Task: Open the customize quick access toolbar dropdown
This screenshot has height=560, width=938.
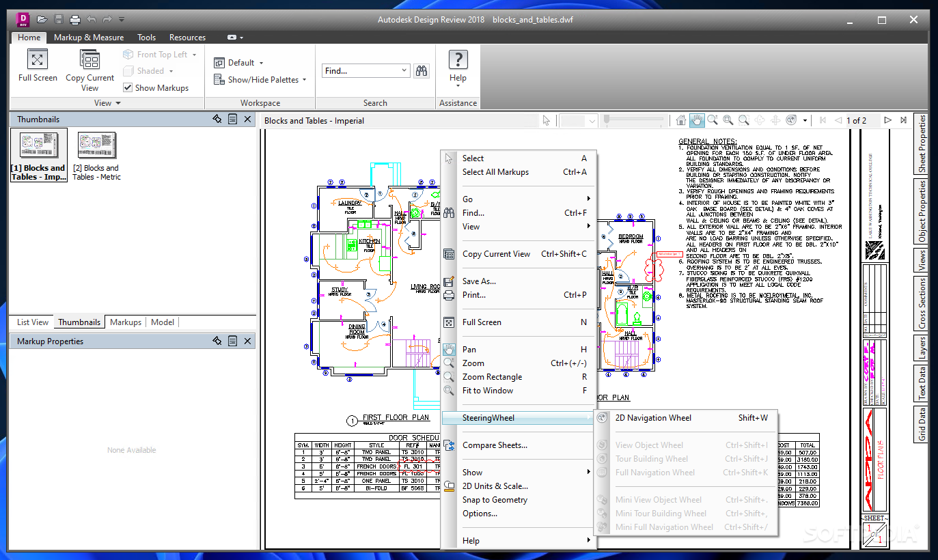Action: tap(122, 19)
